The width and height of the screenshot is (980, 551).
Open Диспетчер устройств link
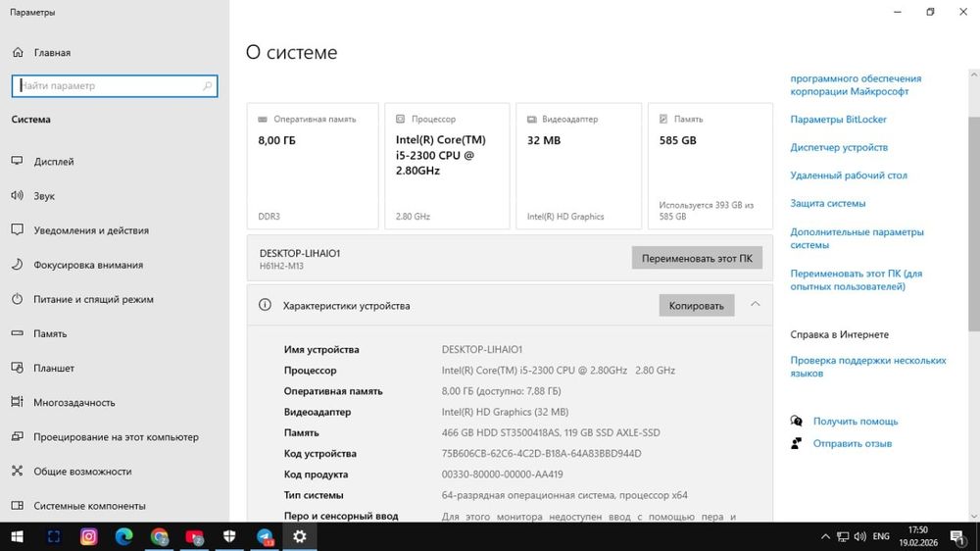[839, 147]
